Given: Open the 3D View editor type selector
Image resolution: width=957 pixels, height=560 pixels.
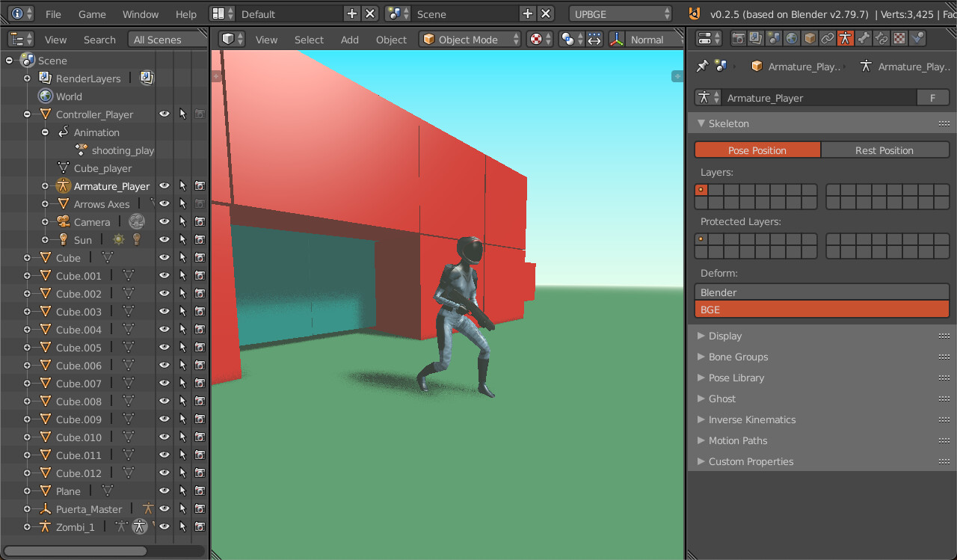Looking at the screenshot, I should 233,40.
